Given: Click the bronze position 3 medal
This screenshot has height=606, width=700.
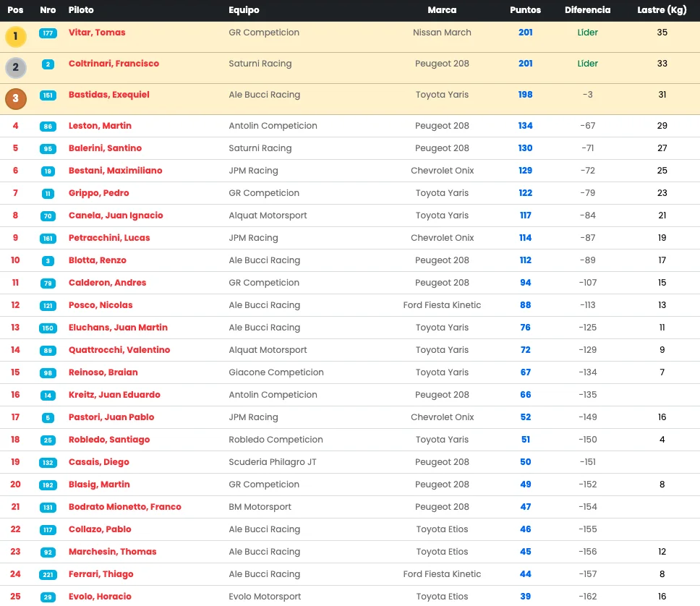Looking at the screenshot, I should [16, 98].
